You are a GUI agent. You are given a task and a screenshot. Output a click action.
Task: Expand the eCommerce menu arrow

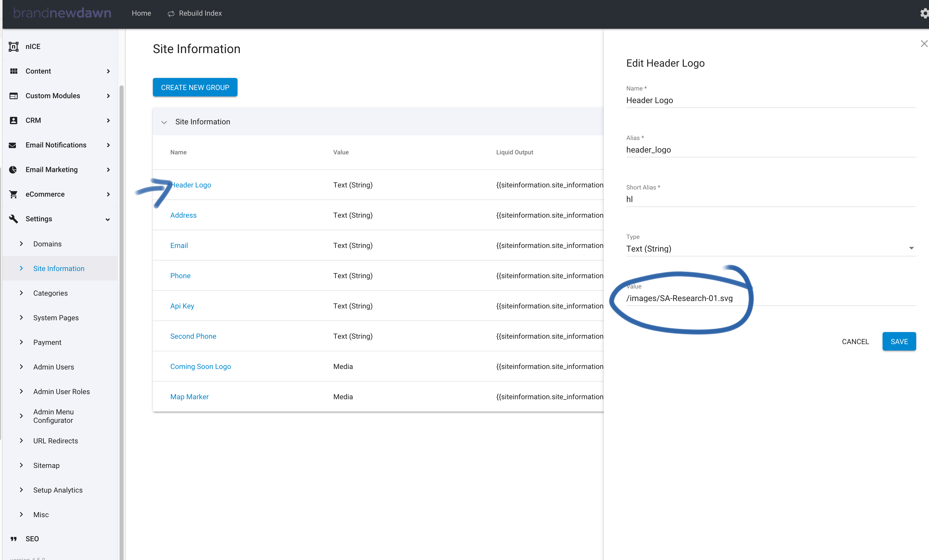(108, 194)
